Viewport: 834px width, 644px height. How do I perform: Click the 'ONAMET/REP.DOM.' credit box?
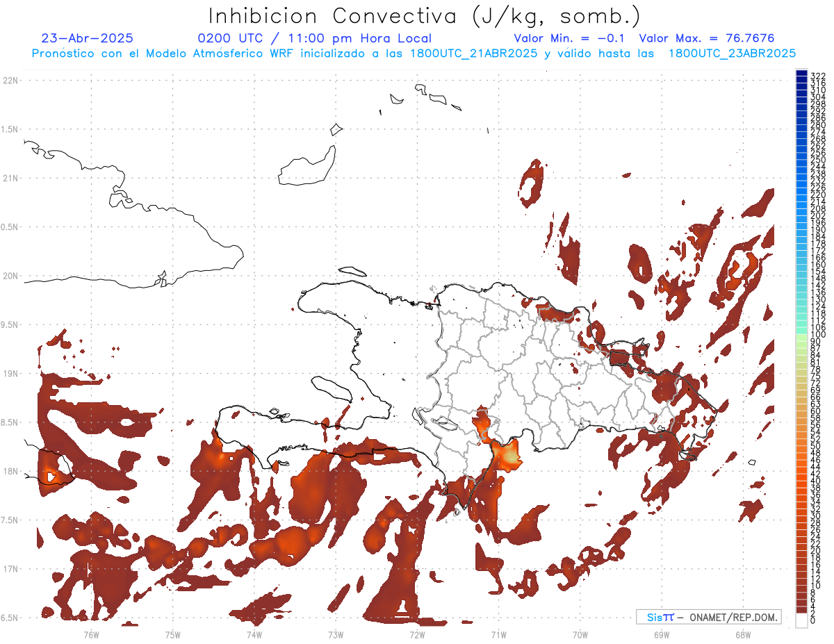(708, 617)
